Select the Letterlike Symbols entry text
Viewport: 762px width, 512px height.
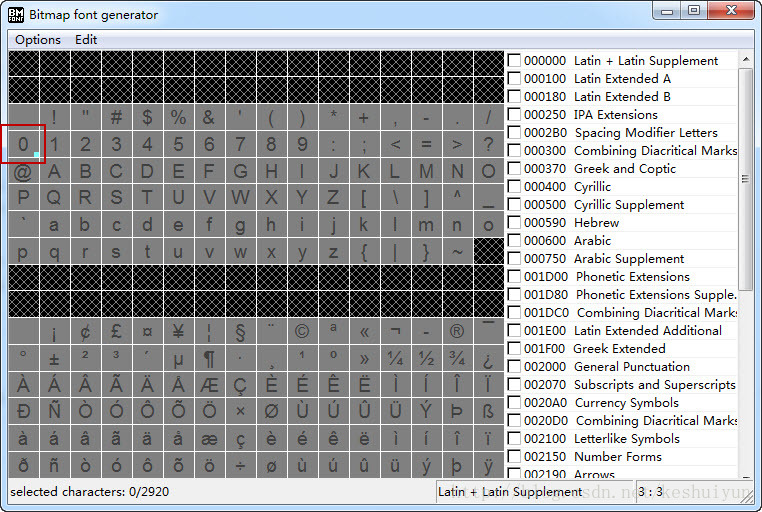tap(627, 439)
